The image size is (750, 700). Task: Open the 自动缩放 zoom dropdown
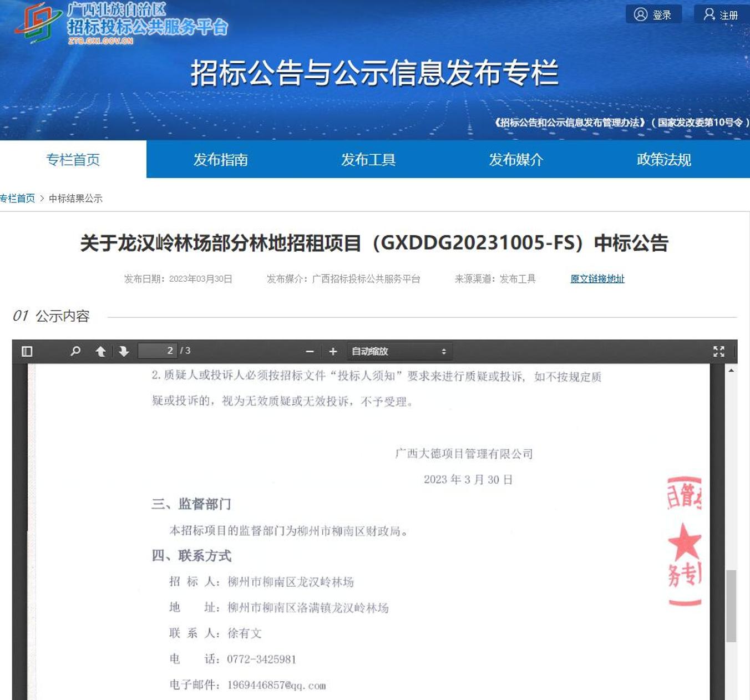click(x=399, y=352)
